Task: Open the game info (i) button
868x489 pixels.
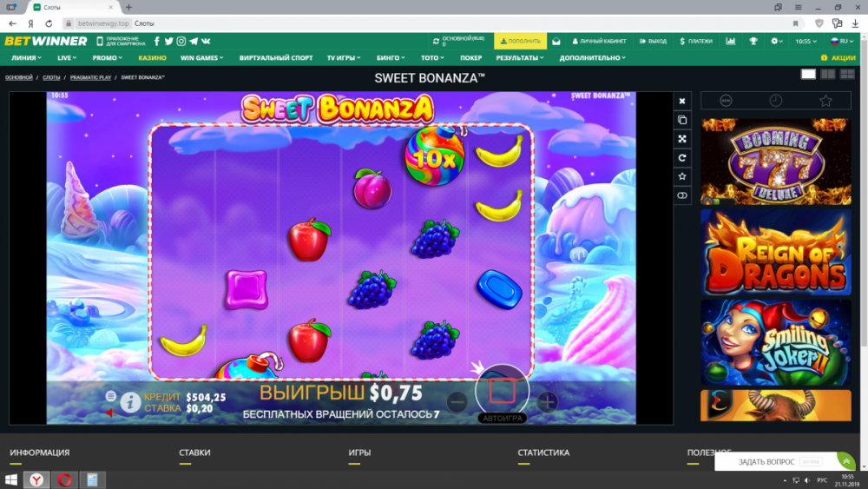Action: pos(130,401)
